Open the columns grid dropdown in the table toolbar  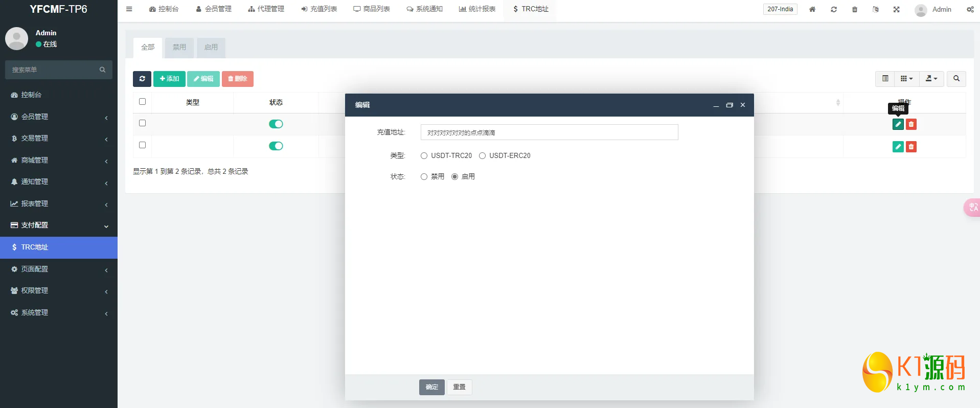(907, 79)
